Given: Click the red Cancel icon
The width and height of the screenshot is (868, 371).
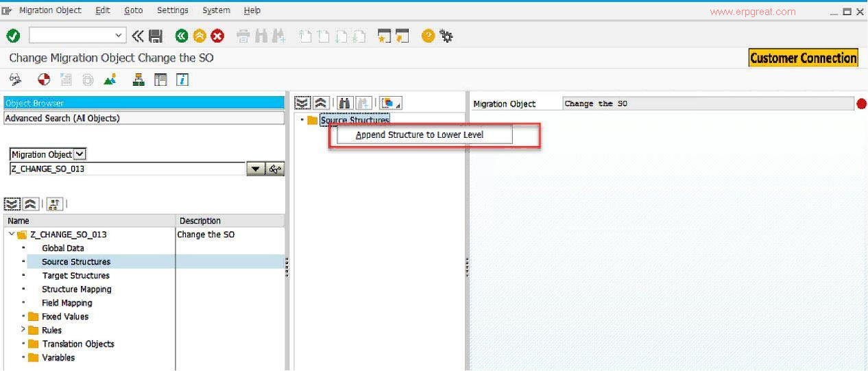Looking at the screenshot, I should pos(217,36).
